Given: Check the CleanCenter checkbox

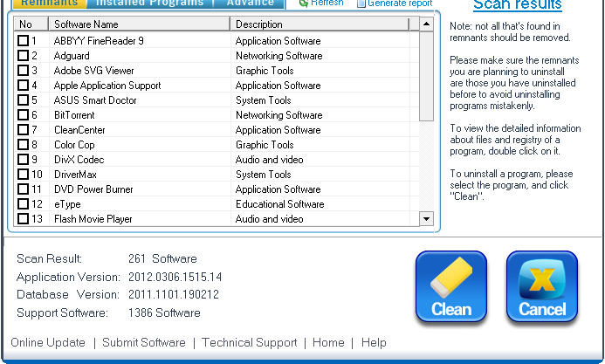Looking at the screenshot, I should tap(24, 129).
